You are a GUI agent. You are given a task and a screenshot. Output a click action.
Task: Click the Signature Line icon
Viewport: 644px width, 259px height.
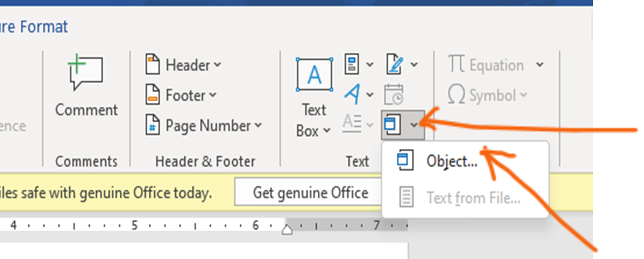395,64
